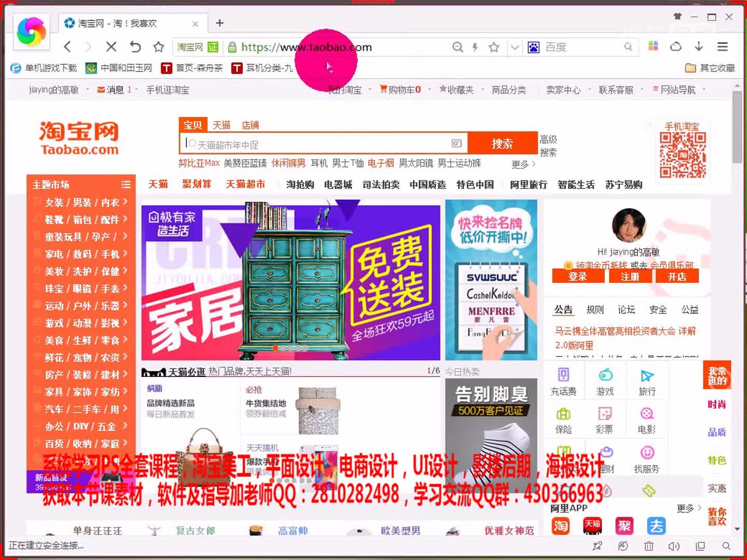The height and width of the screenshot is (560, 747).
Task: Click the Baidu paw search engine icon
Action: click(533, 47)
